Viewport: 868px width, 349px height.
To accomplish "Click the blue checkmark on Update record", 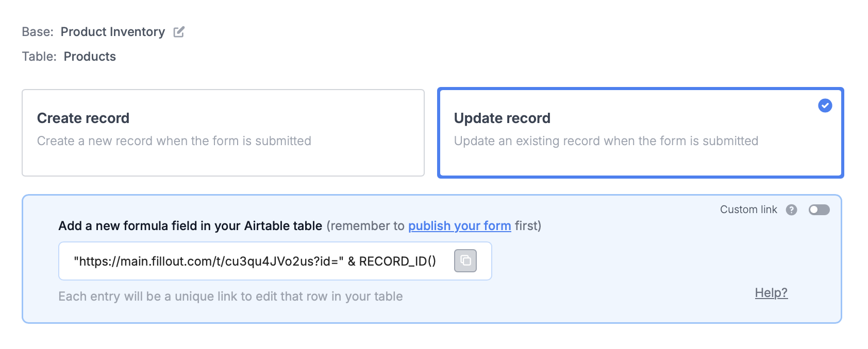I will (825, 106).
